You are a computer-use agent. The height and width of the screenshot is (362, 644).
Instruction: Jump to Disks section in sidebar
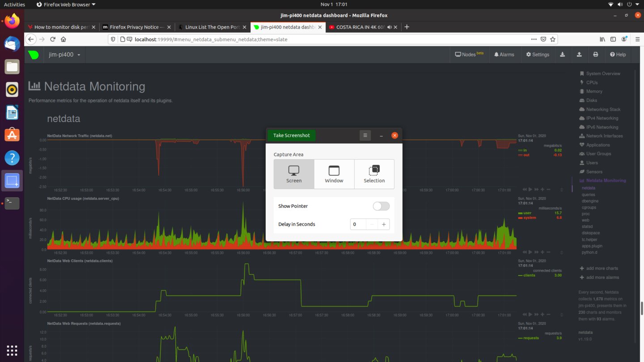(x=588, y=101)
